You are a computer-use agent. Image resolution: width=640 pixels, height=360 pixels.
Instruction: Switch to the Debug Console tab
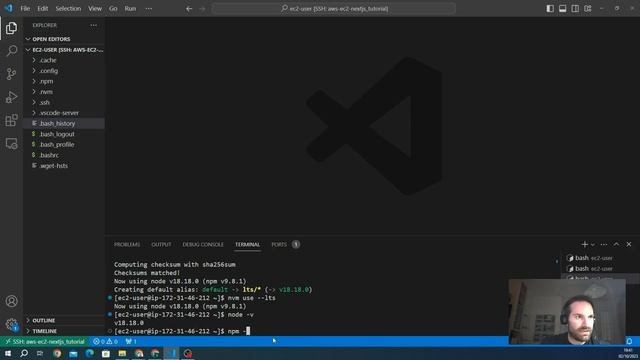coord(203,244)
